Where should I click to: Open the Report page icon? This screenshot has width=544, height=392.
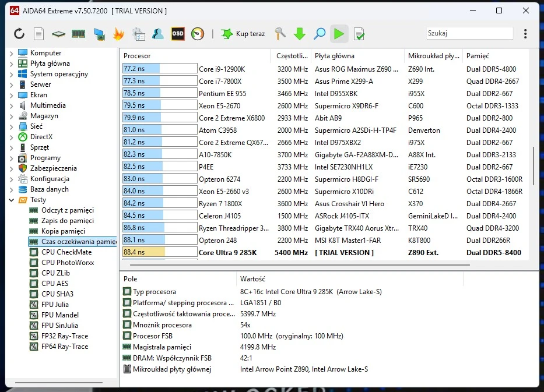pyautogui.click(x=38, y=34)
